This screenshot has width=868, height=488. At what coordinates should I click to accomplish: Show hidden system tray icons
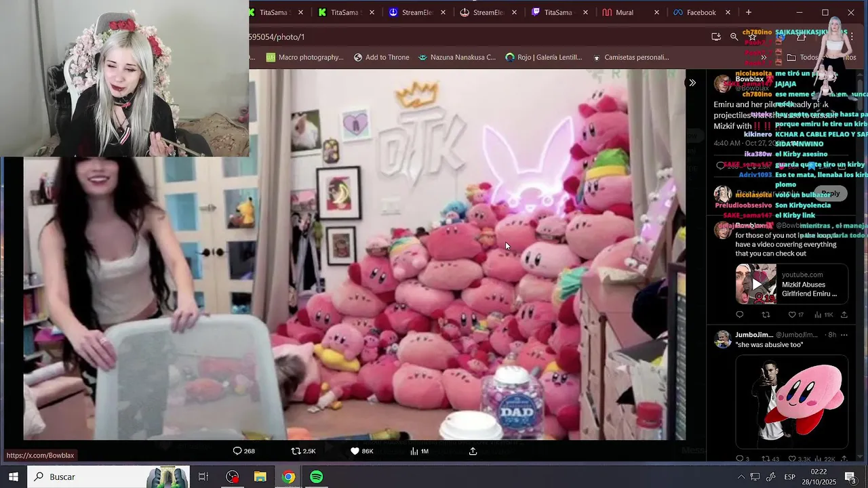(741, 477)
